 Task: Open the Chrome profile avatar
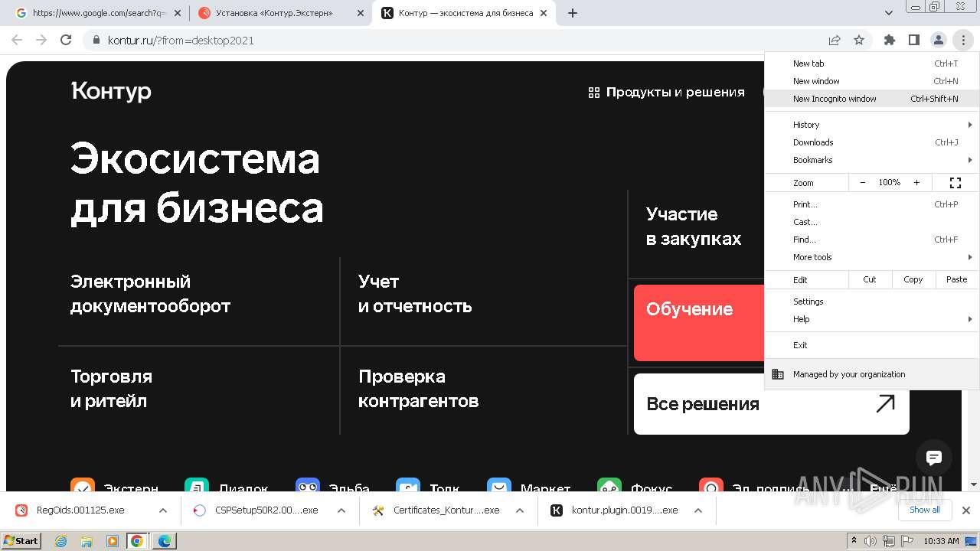pos(938,40)
